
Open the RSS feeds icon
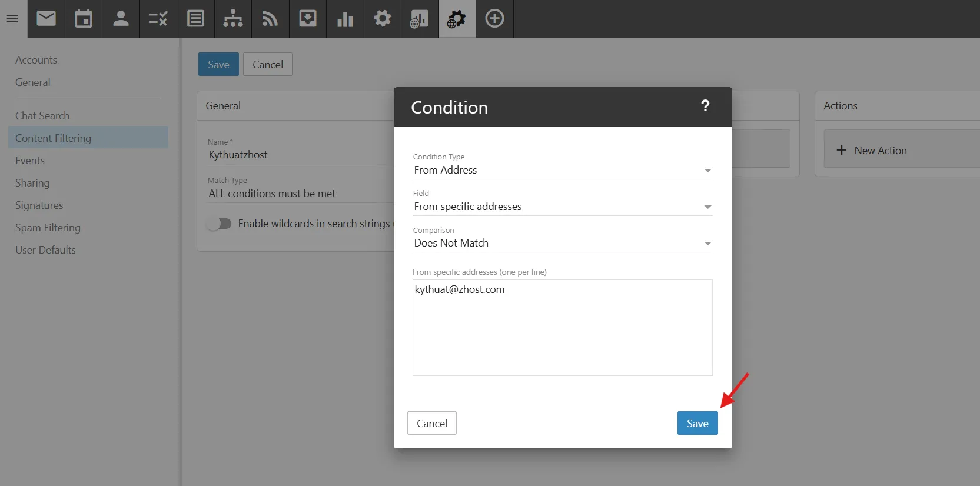pos(270,19)
